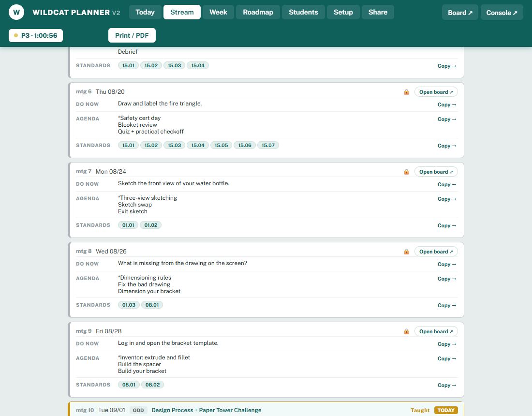Click the lock icon on mtg 8
532x416 pixels.
point(406,252)
